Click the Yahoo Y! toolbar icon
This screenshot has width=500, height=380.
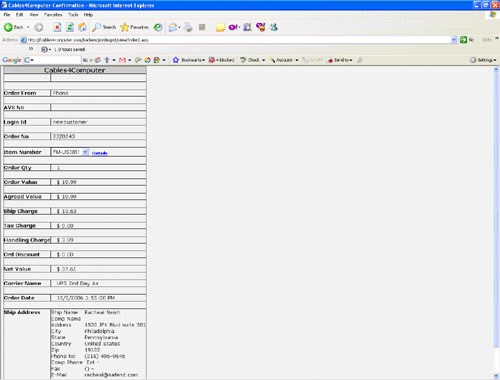pos(234,27)
